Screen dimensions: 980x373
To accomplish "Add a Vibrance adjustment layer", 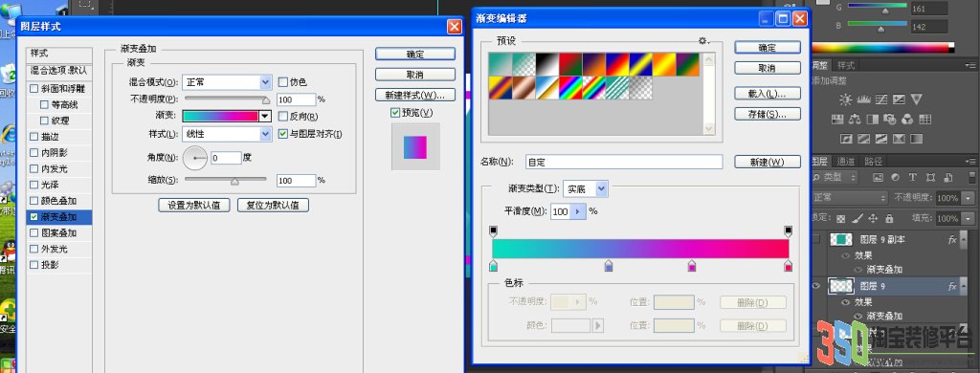I will [x=916, y=99].
